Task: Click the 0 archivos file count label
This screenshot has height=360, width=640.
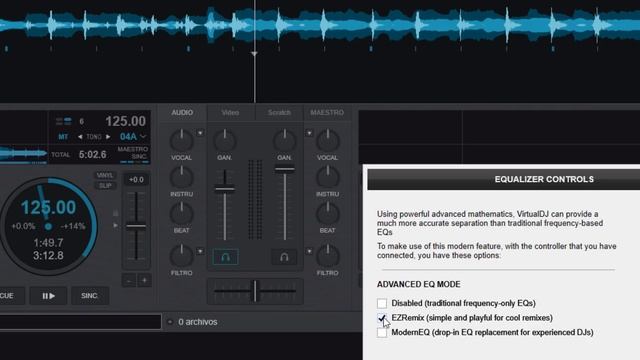Action: [x=198, y=322]
